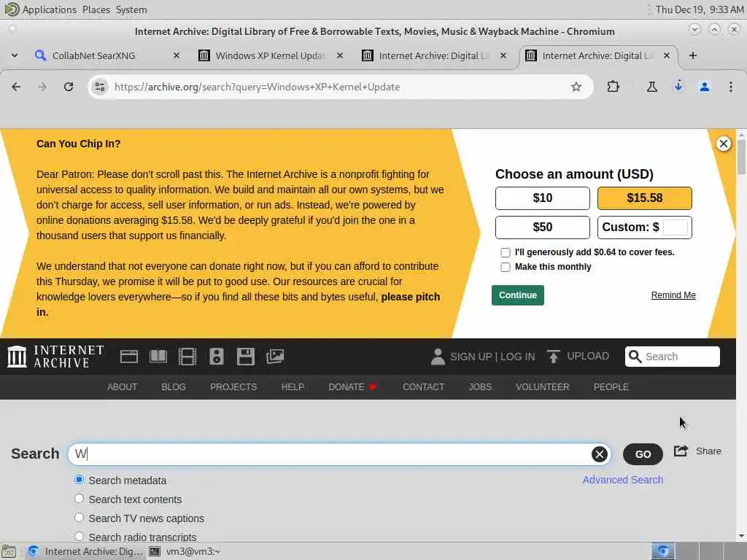The width and height of the screenshot is (747, 560).
Task: Open site information icon in address bar
Action: tap(99, 87)
